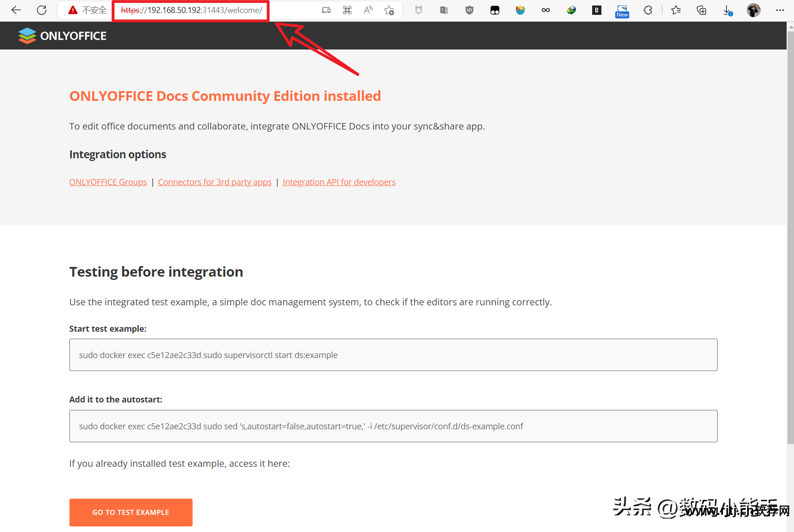Click the Start test example command box
This screenshot has width=794, height=532.
pos(394,355)
